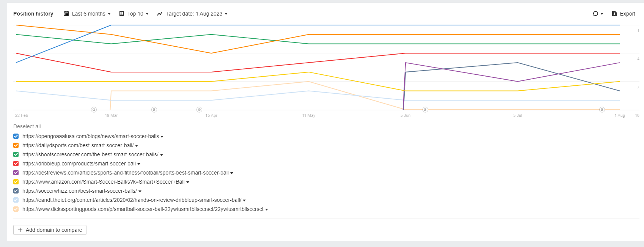Enable the dickssportinggoods.com URL checkbox
This screenshot has width=644, height=247.
(x=16, y=209)
